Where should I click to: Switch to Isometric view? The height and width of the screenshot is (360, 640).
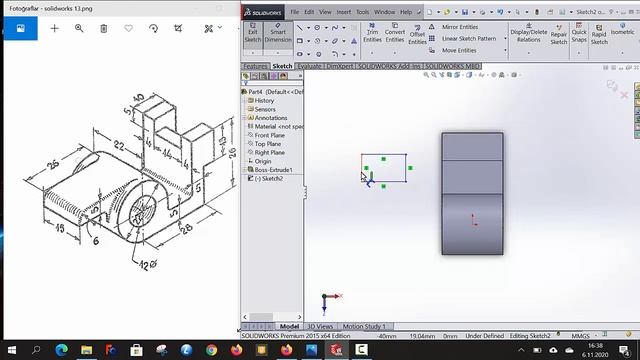point(622,29)
